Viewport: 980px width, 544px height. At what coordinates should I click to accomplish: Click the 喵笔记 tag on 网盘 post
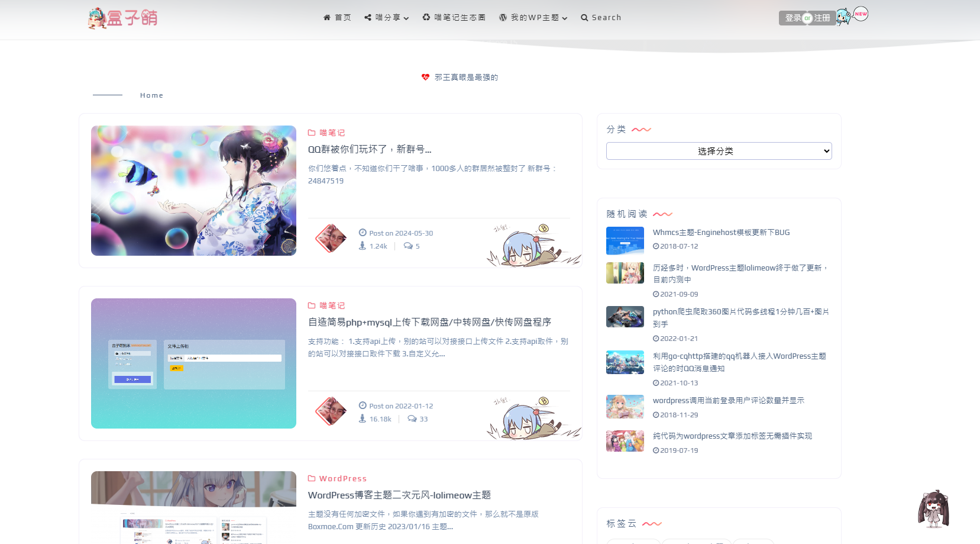[x=332, y=305]
